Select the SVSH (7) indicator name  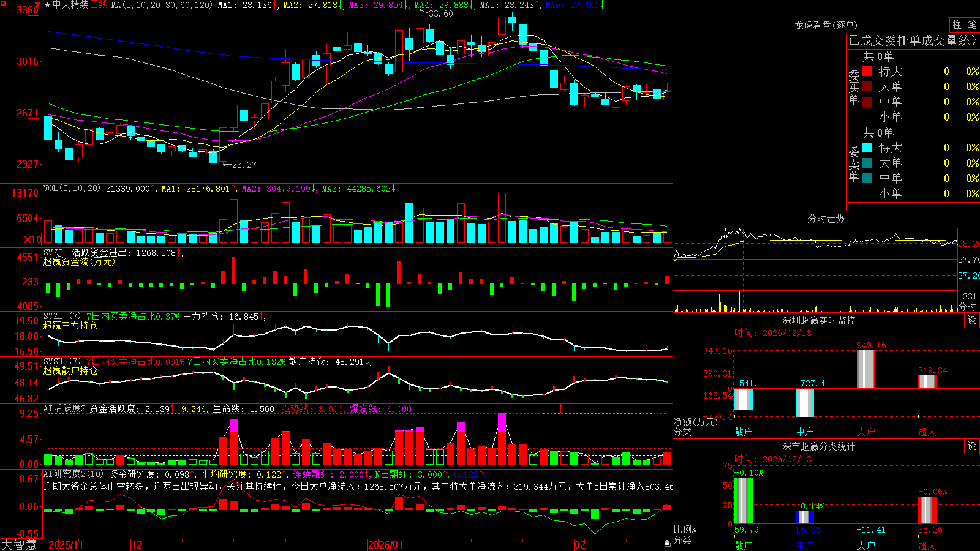click(x=62, y=362)
